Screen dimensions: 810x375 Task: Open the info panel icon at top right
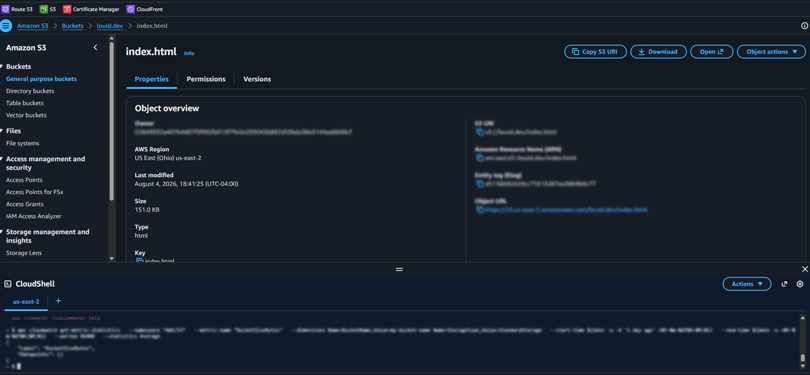click(x=804, y=26)
